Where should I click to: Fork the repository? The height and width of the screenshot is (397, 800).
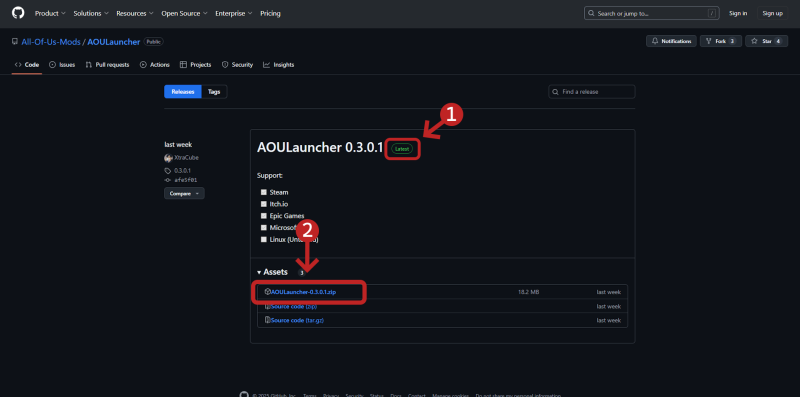[x=720, y=41]
